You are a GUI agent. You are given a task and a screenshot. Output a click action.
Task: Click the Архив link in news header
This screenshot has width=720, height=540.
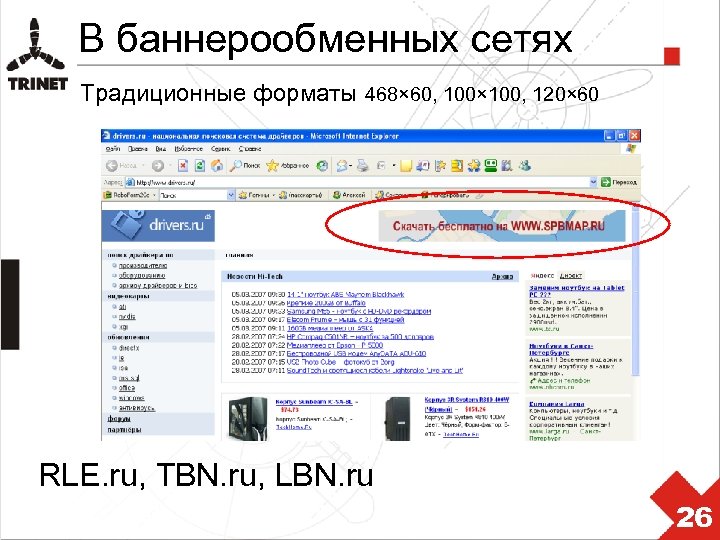click(502, 276)
